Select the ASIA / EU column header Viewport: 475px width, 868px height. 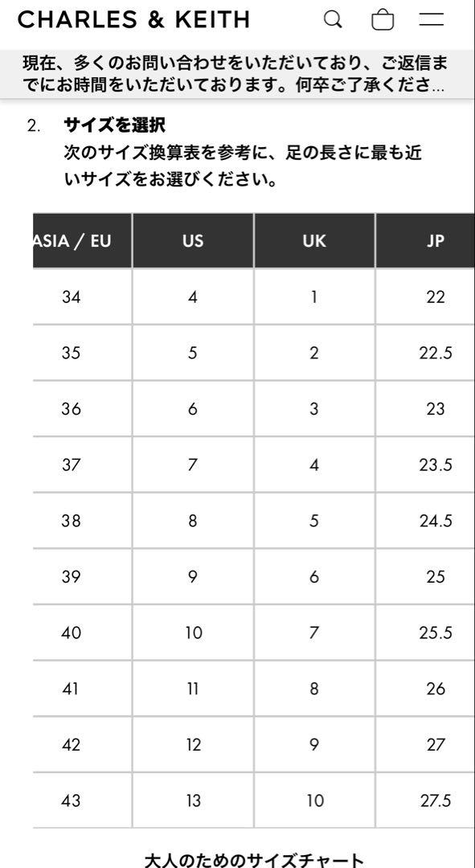click(x=83, y=241)
